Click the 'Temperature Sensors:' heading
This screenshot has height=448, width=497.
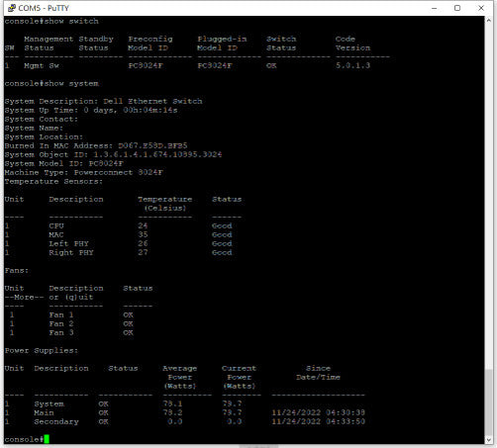(53, 181)
